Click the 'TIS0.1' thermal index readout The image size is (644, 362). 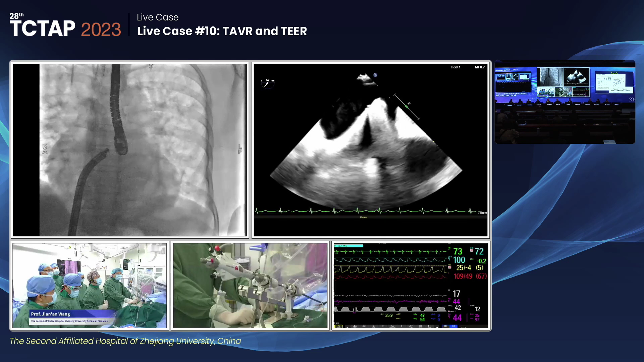455,67
